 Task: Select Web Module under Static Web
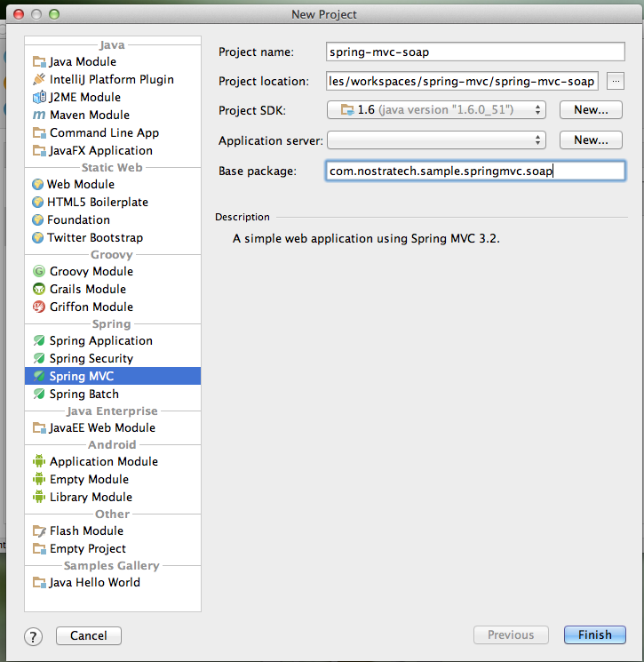click(113, 184)
